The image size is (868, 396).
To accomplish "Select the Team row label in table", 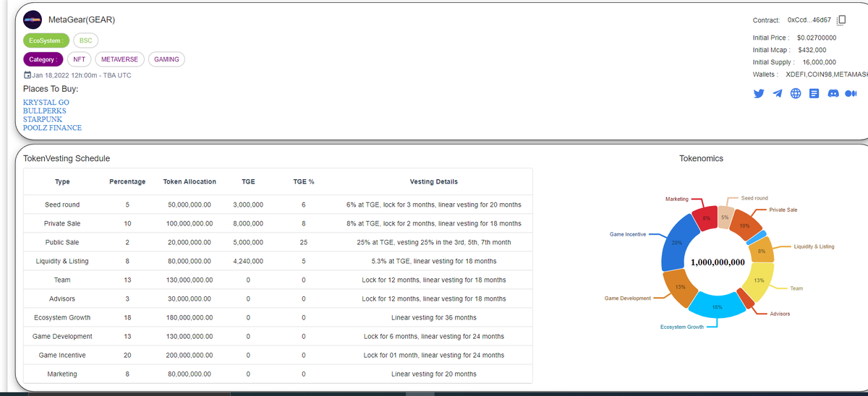I will [x=62, y=280].
